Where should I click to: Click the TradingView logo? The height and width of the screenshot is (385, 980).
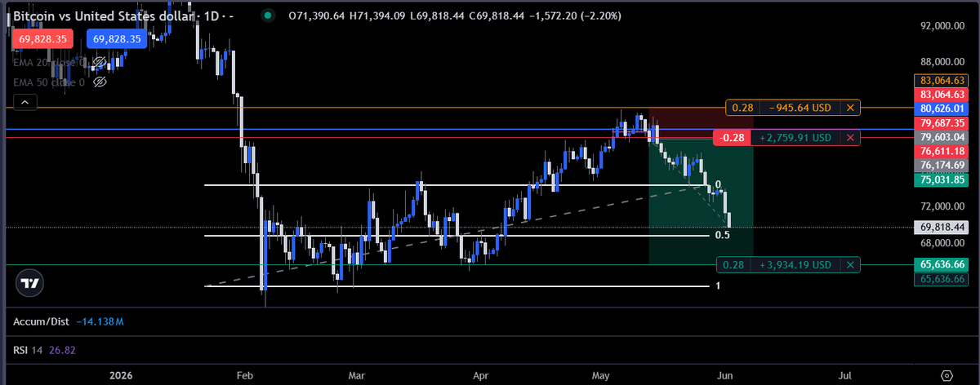pyautogui.click(x=31, y=283)
